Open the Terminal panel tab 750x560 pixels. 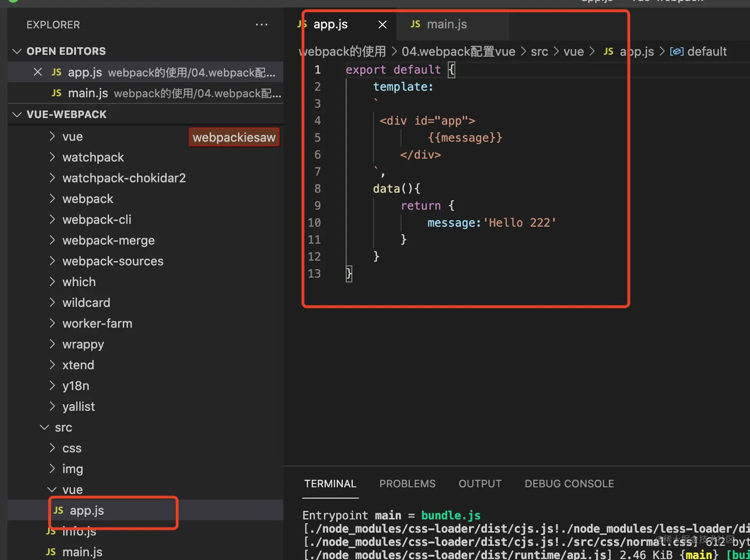tap(330, 484)
